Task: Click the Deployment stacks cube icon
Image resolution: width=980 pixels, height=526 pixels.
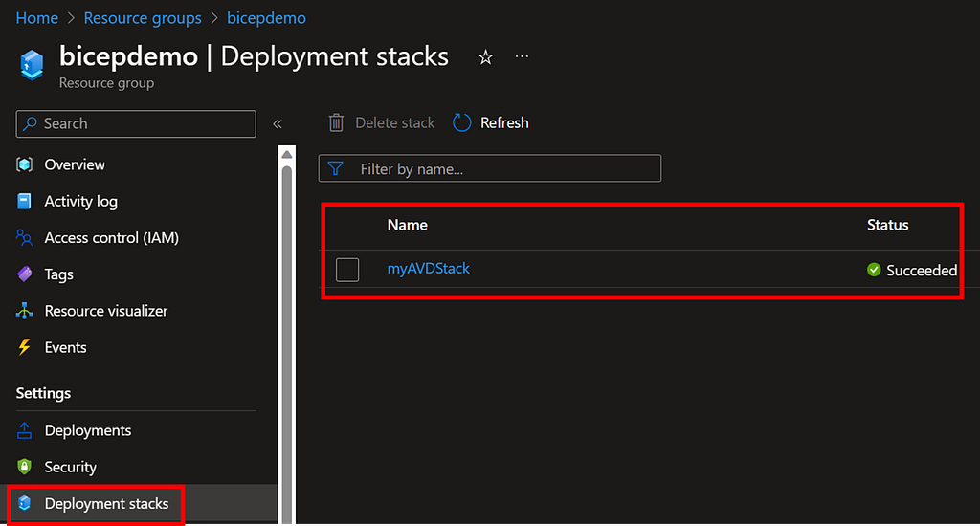Action: (24, 503)
